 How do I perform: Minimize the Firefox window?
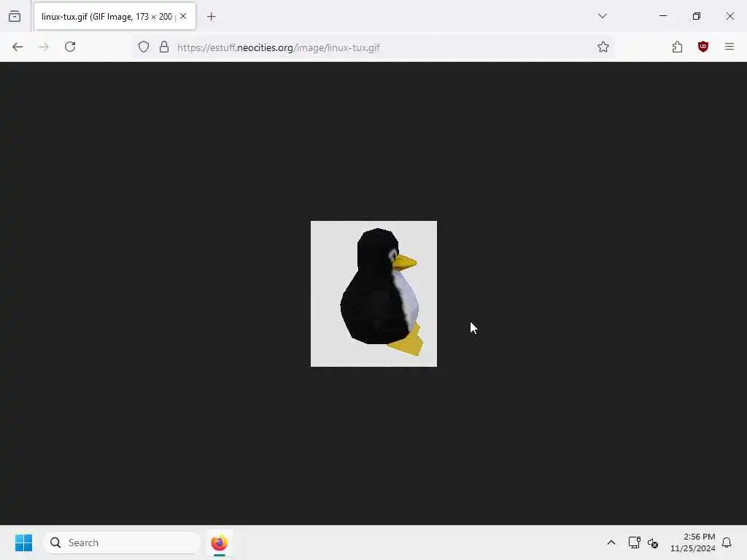(x=663, y=16)
